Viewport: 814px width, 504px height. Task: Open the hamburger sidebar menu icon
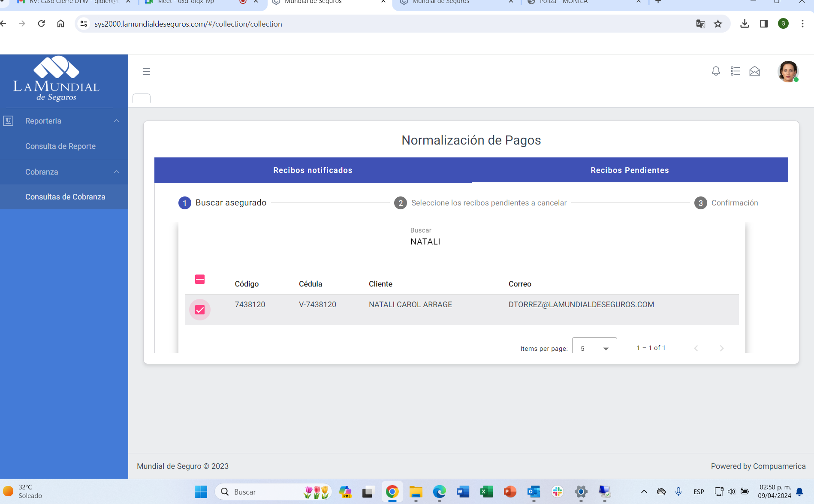pyautogui.click(x=146, y=71)
